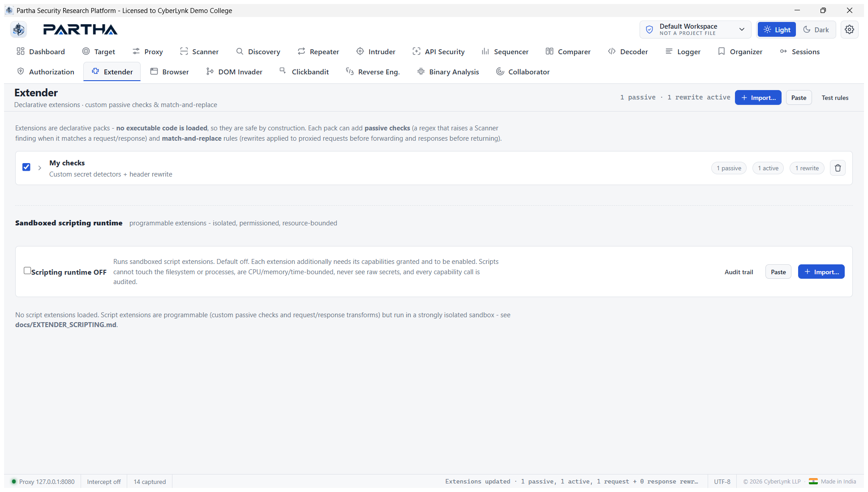Click the Discovery magnifier icon
Image resolution: width=868 pixels, height=492 pixels.
[x=240, y=52]
